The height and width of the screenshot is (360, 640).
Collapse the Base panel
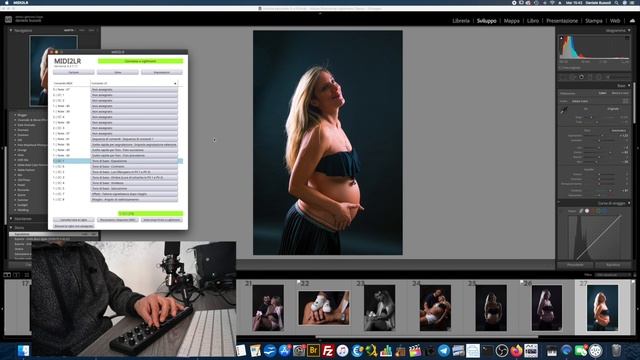[x=629, y=85]
